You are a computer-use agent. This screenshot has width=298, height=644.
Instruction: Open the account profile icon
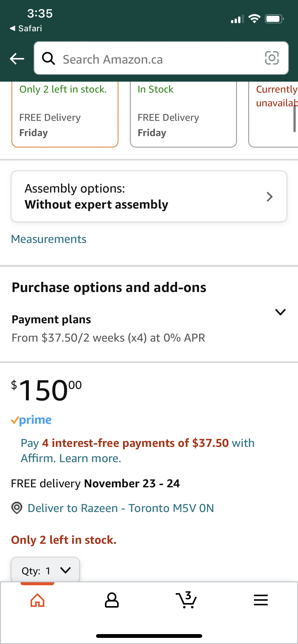point(112,600)
